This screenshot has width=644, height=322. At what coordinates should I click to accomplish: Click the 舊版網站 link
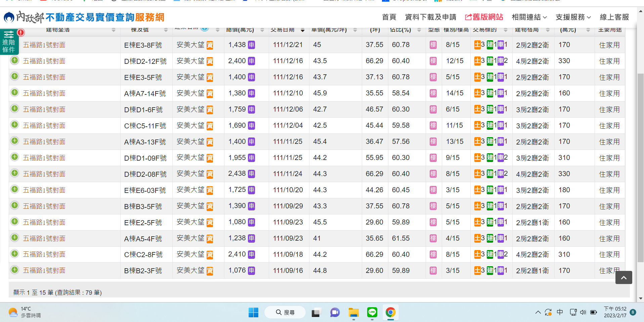[x=484, y=17]
